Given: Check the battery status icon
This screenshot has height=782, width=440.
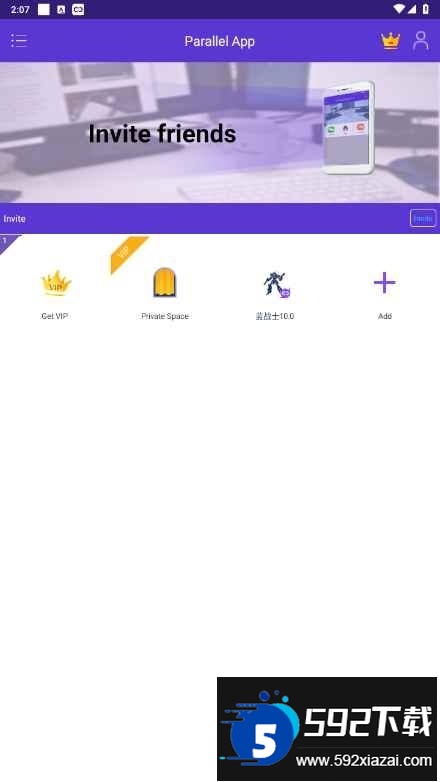Looking at the screenshot, I should 426,9.
